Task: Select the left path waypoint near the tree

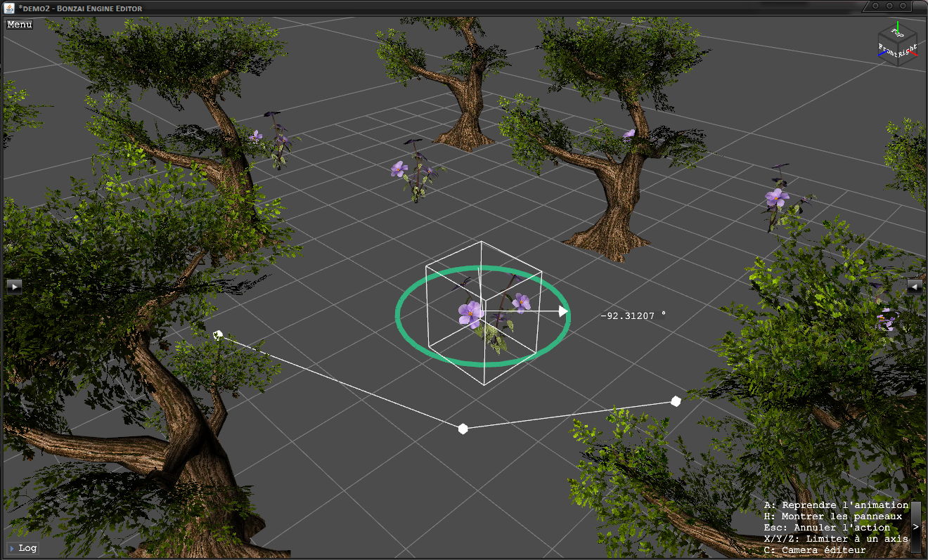Action: pos(218,336)
